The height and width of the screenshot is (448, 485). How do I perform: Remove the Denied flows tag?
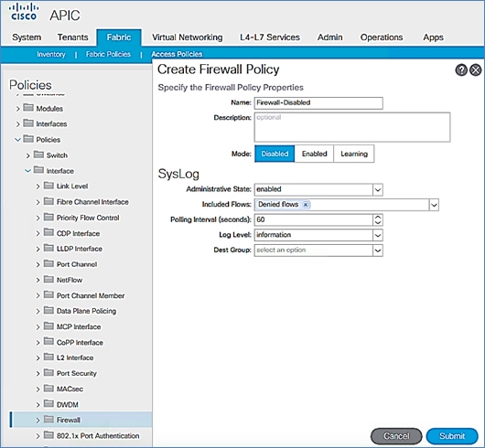(306, 205)
